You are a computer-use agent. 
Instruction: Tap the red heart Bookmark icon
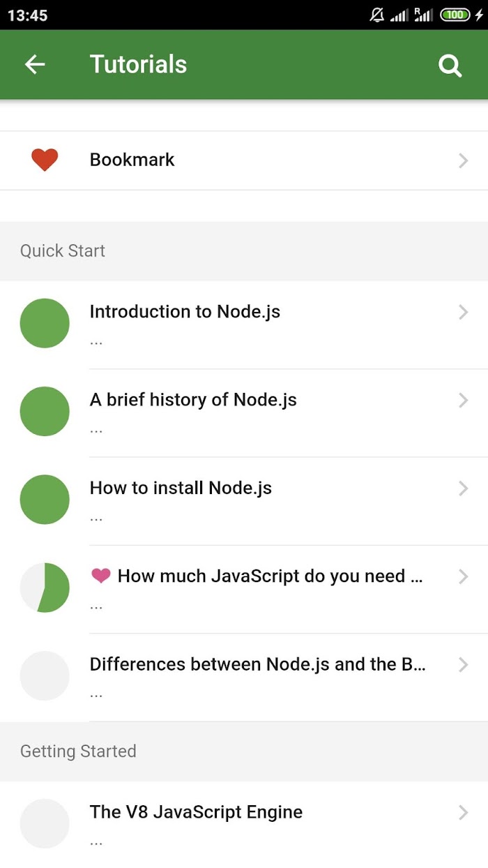(x=45, y=160)
